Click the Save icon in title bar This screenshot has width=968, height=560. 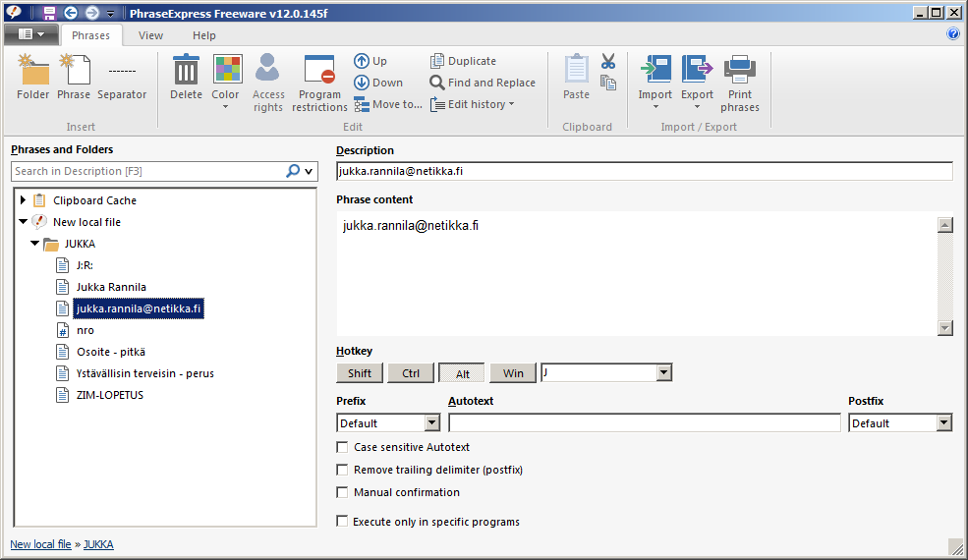pyautogui.click(x=49, y=13)
